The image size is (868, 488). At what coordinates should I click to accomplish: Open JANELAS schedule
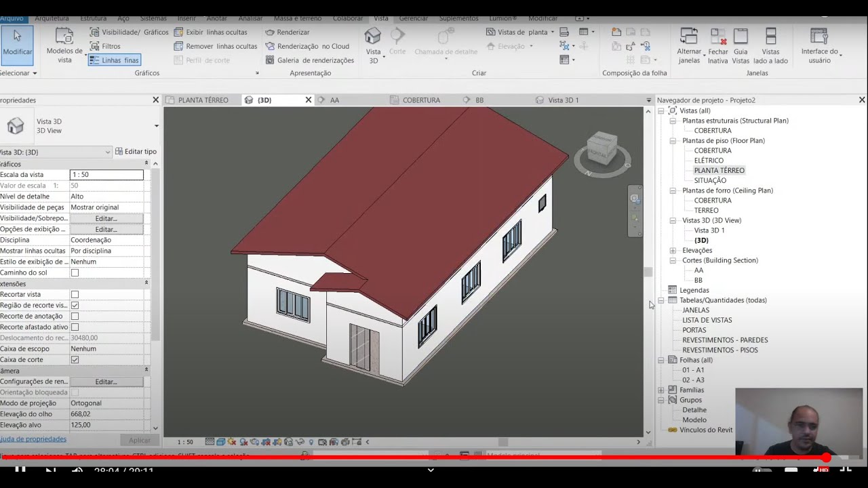[x=696, y=310]
